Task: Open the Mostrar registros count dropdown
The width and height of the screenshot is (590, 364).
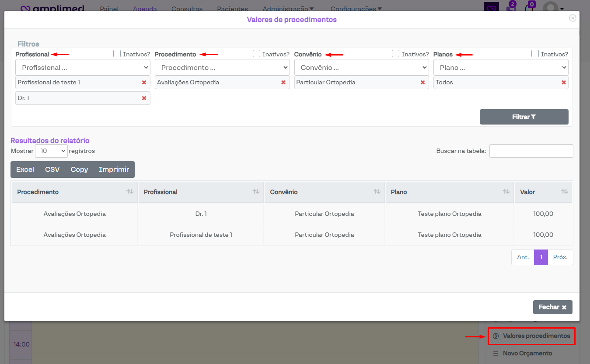Action: pyautogui.click(x=51, y=151)
